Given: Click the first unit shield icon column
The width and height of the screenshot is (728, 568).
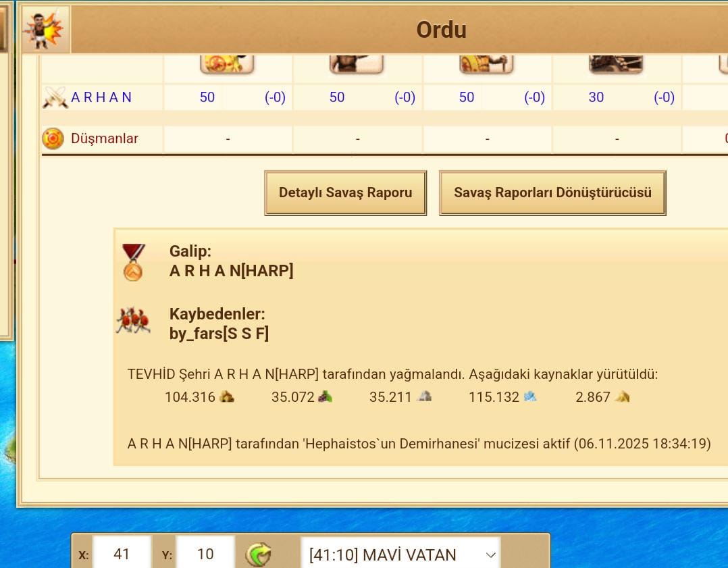Looking at the screenshot, I should click(x=227, y=64).
